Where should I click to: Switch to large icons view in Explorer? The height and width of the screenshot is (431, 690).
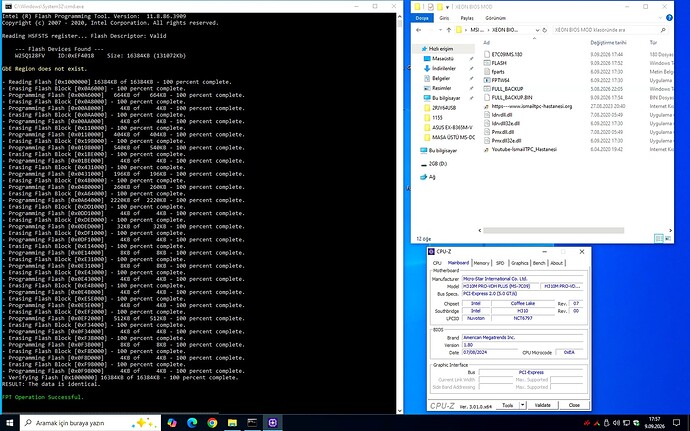coord(668,238)
